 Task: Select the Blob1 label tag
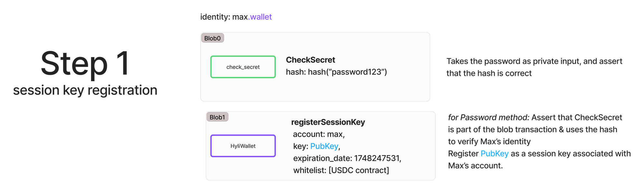(x=217, y=117)
